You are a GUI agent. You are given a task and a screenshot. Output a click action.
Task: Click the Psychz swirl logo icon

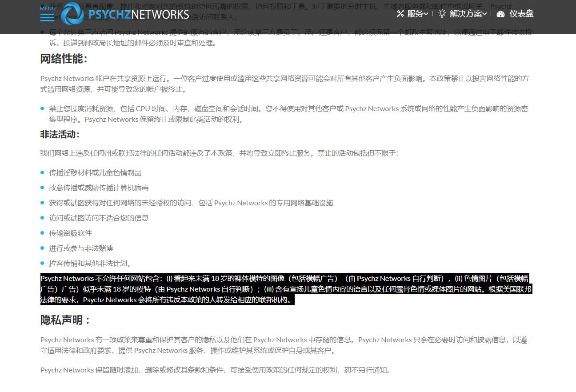coord(72,13)
